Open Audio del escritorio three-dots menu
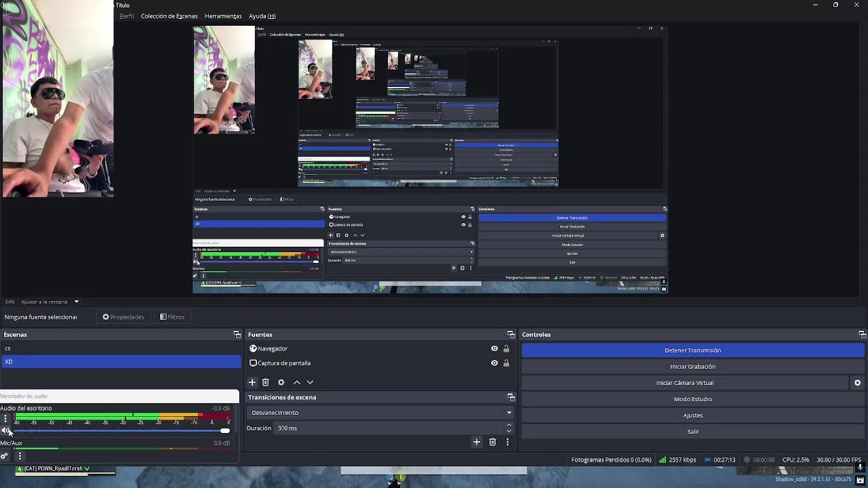The width and height of the screenshot is (868, 488). [x=5, y=418]
